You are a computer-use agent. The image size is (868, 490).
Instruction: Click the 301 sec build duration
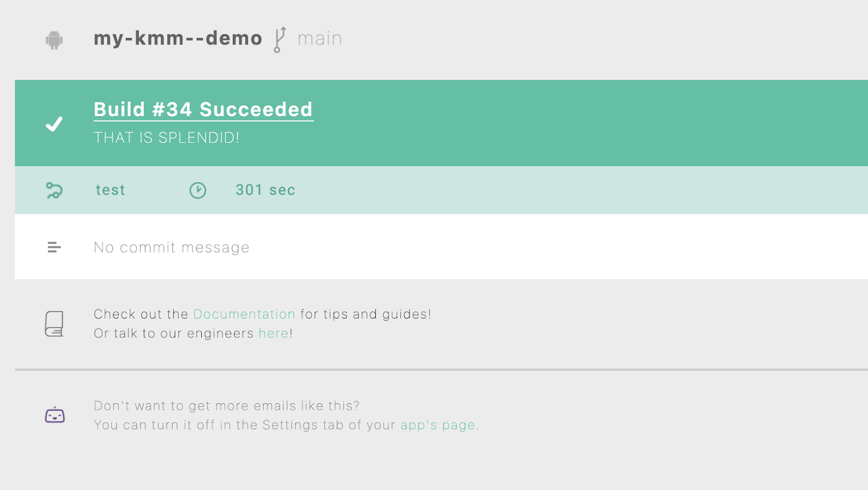pyautogui.click(x=265, y=190)
